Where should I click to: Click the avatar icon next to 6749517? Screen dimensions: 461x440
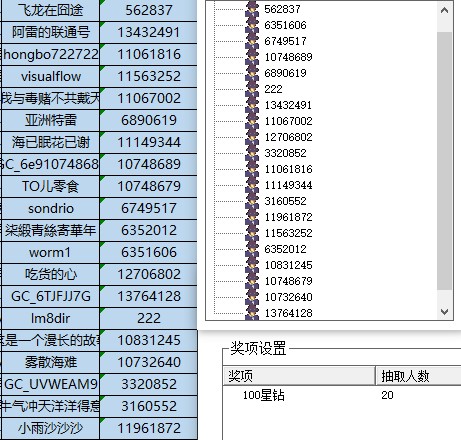(x=252, y=41)
